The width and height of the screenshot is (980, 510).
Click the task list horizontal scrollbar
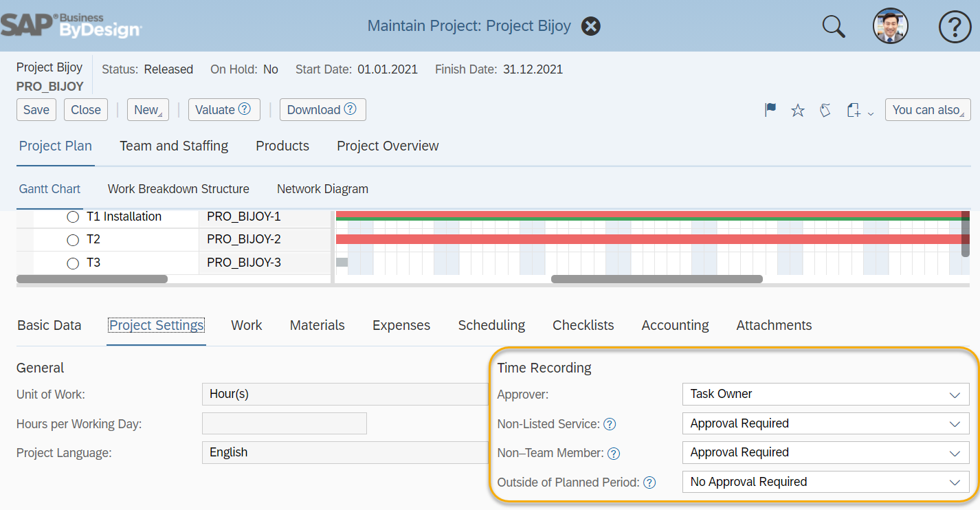pyautogui.click(x=91, y=279)
